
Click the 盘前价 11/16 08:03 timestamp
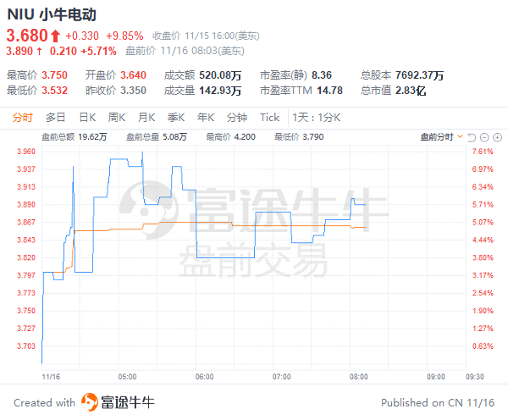185,51
